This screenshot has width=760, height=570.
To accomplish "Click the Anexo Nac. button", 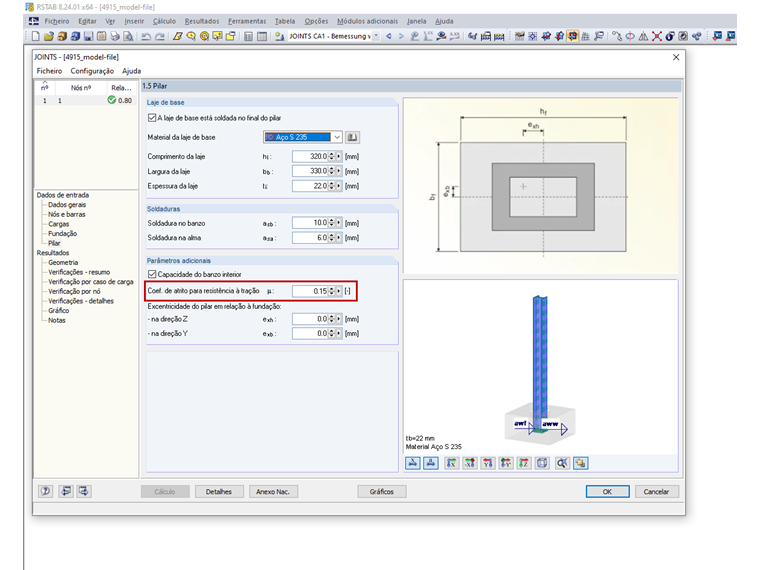I will 273,491.
